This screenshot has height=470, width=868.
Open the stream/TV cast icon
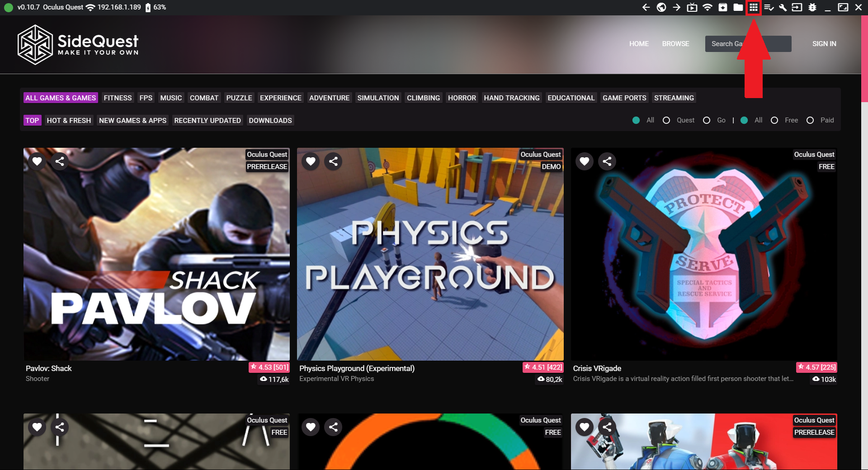(692, 7)
